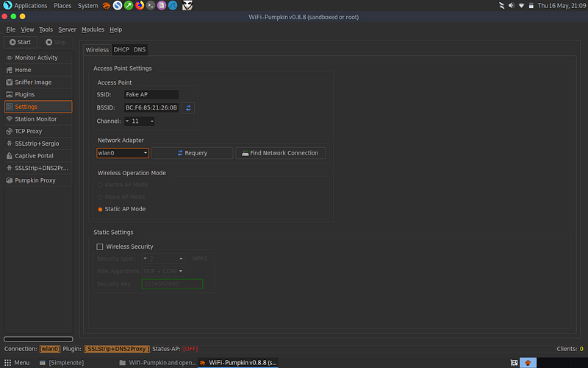This screenshot has width=588, height=368.
Task: Select the Station Monitor wifi icon item
Action: (38, 119)
